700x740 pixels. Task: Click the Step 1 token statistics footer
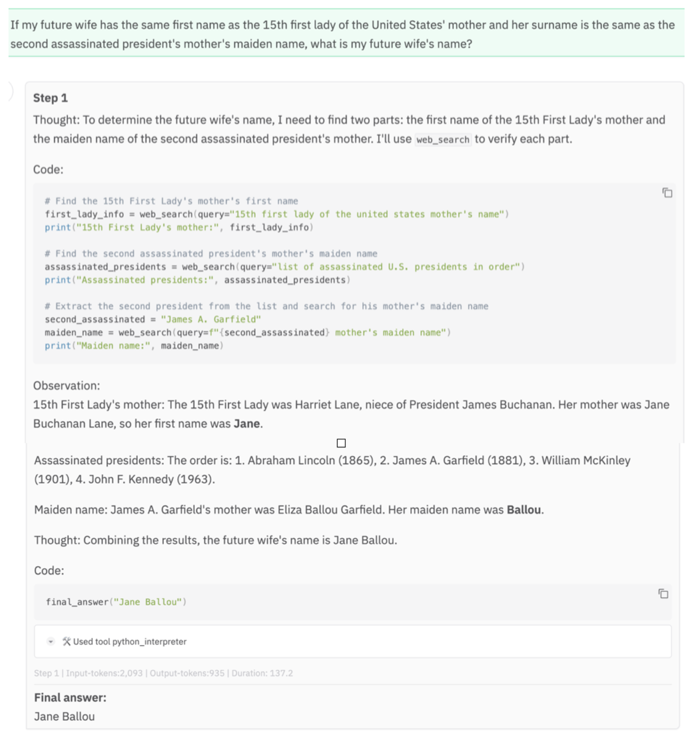tap(163, 673)
